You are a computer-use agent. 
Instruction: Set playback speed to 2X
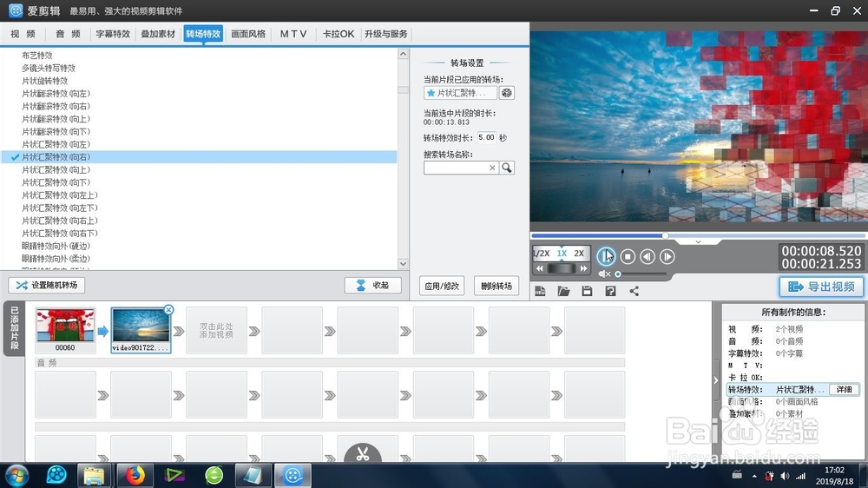[579, 254]
